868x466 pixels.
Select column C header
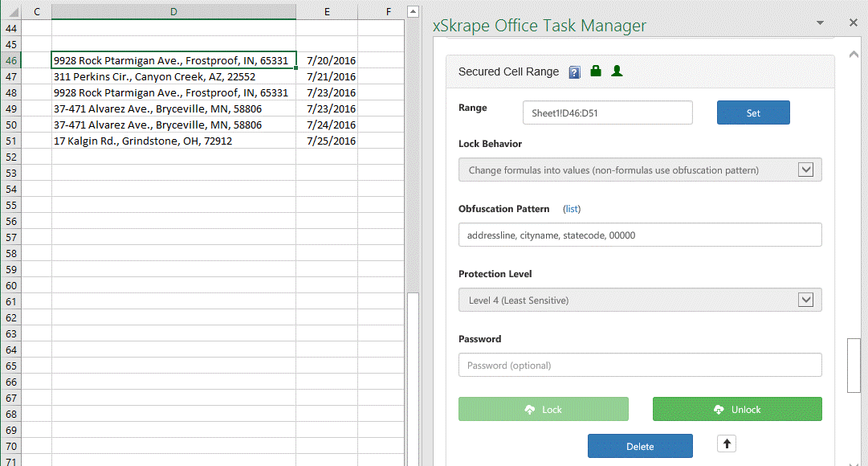click(37, 11)
